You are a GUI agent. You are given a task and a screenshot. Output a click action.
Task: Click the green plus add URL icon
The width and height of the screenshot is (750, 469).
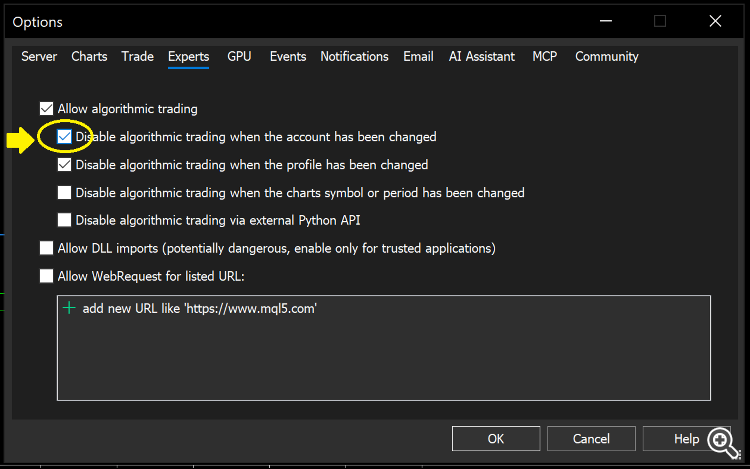[x=69, y=308]
